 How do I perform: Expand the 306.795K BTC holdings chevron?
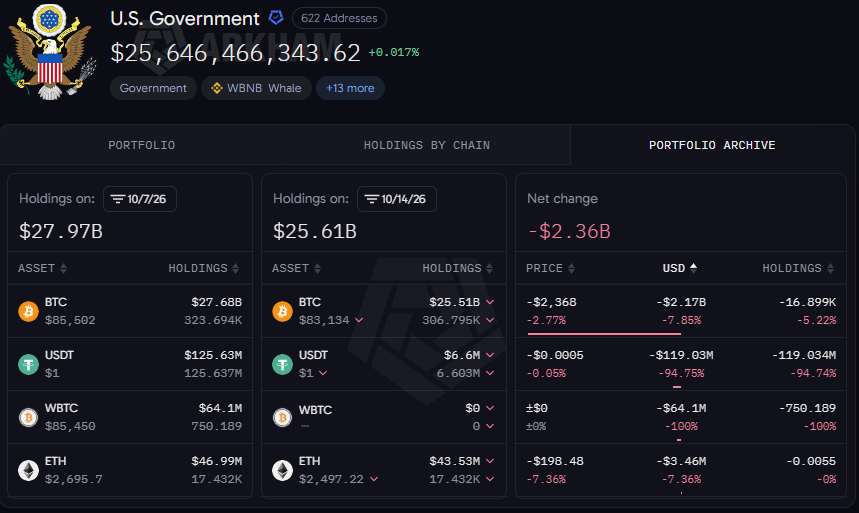click(x=490, y=320)
